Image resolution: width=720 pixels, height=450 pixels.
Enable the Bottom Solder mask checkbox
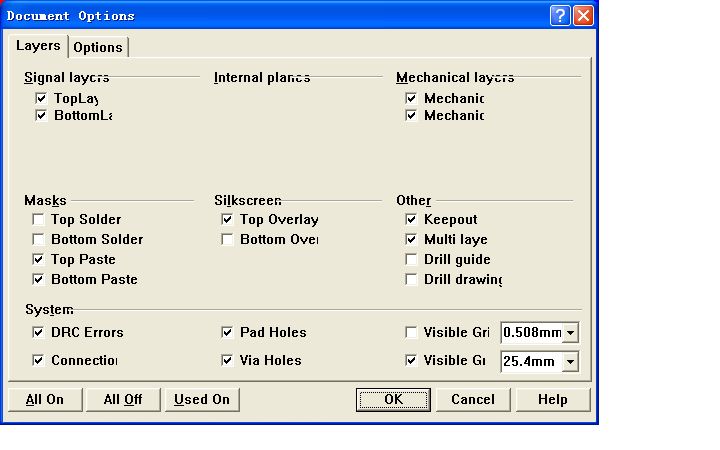click(38, 240)
